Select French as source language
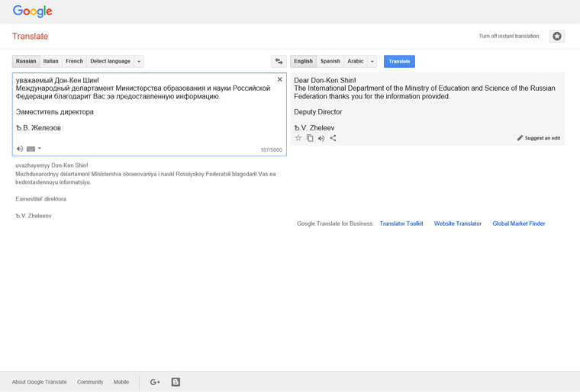This screenshot has height=392, width=580. 74,61
